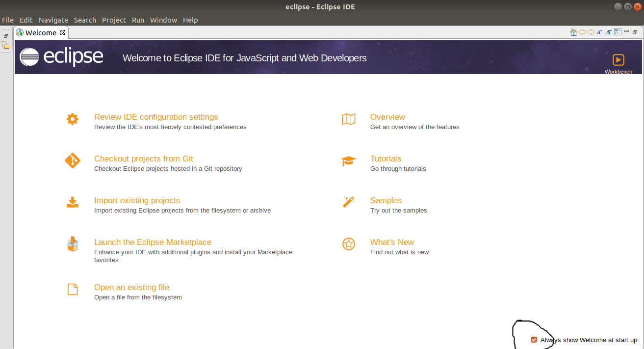This screenshot has height=349, width=644.
Task: Open the Window menu
Action: (163, 20)
